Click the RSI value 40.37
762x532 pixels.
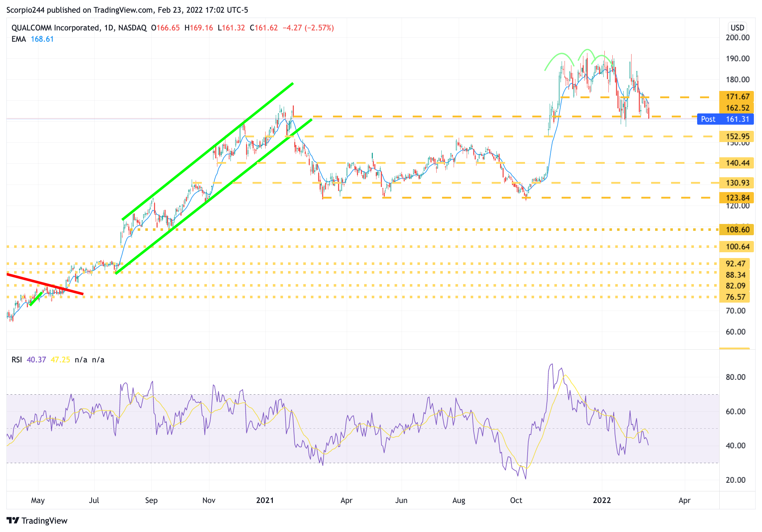(x=36, y=359)
